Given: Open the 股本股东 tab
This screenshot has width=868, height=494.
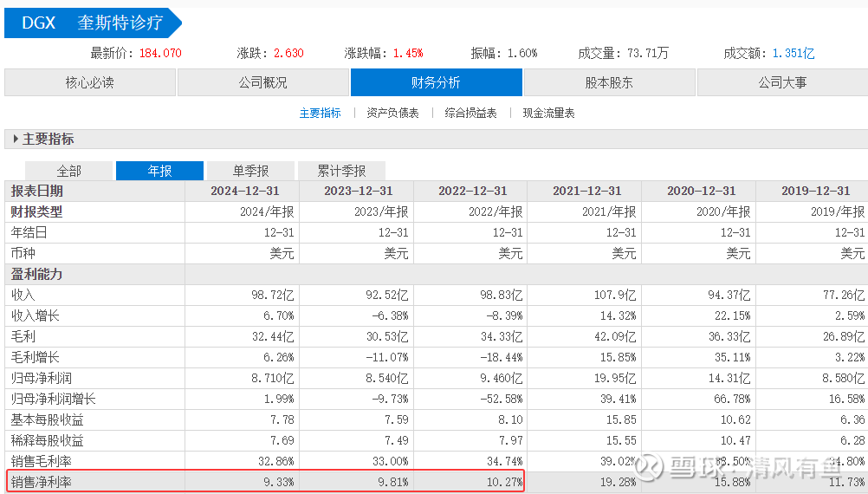Looking at the screenshot, I should [610, 82].
